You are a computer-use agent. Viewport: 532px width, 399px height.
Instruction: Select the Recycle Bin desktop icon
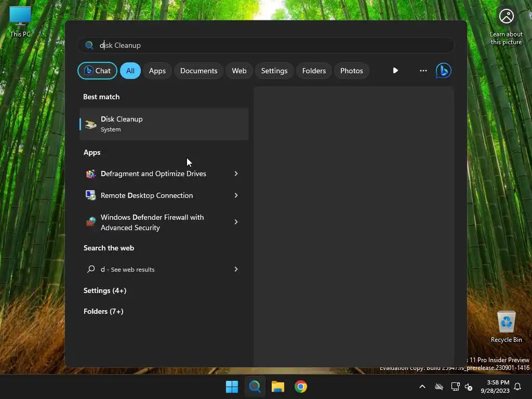[x=506, y=326]
